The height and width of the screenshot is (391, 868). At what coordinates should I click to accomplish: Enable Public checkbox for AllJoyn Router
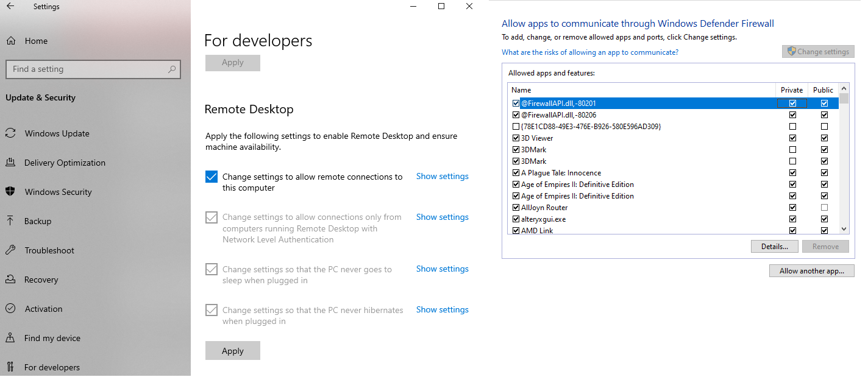pyautogui.click(x=824, y=208)
